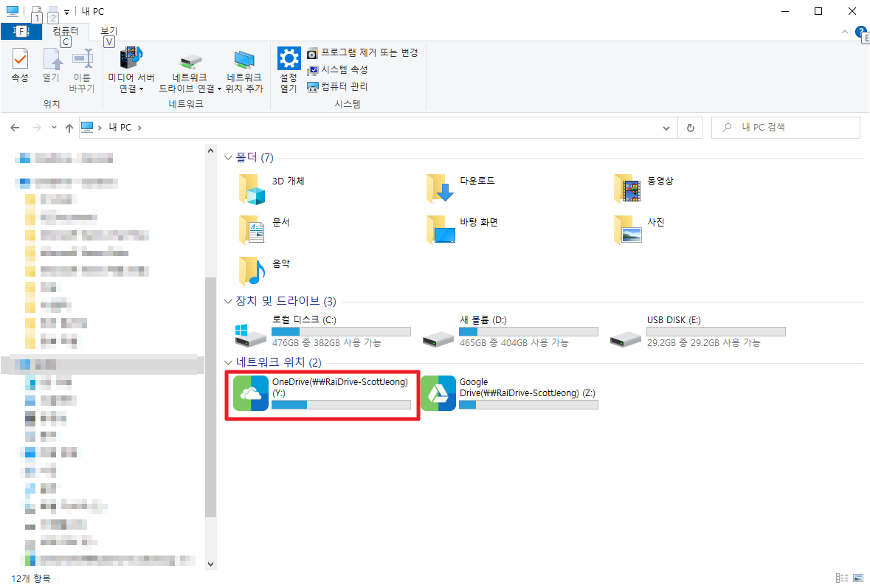Select the 3D 개체 folder
The width and height of the screenshot is (870, 588).
point(272,189)
